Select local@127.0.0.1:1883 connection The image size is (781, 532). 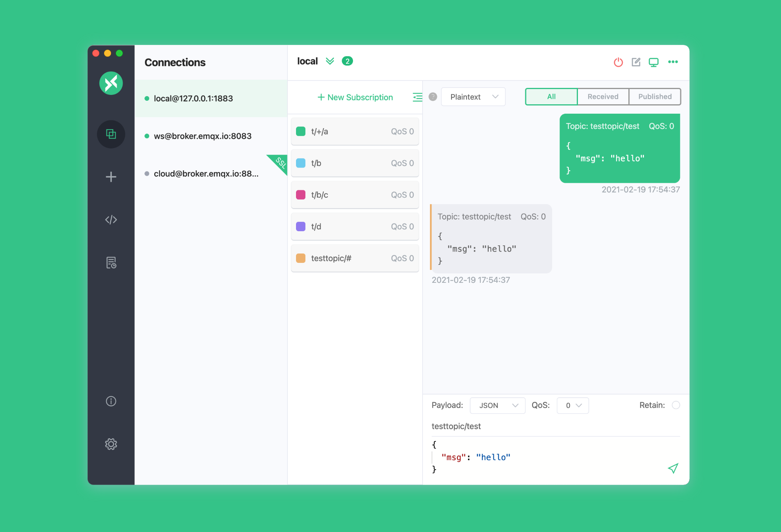211,98
